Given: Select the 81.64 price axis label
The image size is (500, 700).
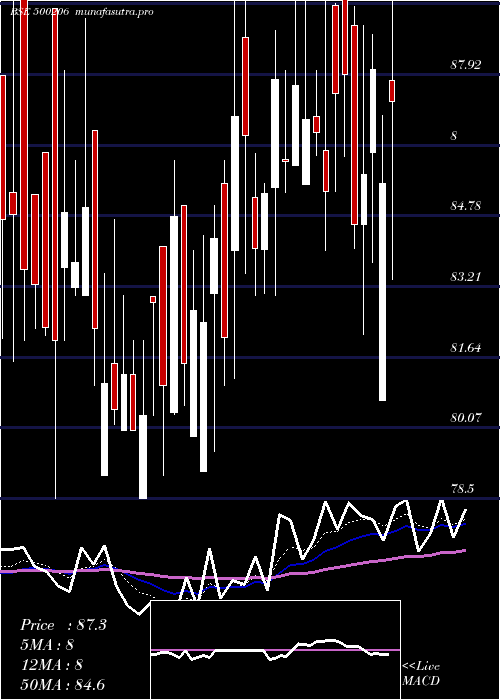Looking at the screenshot, I should [466, 347].
